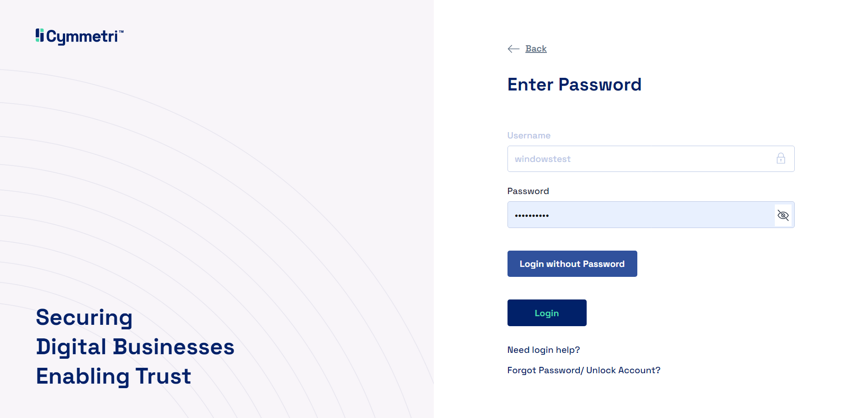Click the Enter Password heading
Viewport: 868px width, 418px height.
coord(574,85)
